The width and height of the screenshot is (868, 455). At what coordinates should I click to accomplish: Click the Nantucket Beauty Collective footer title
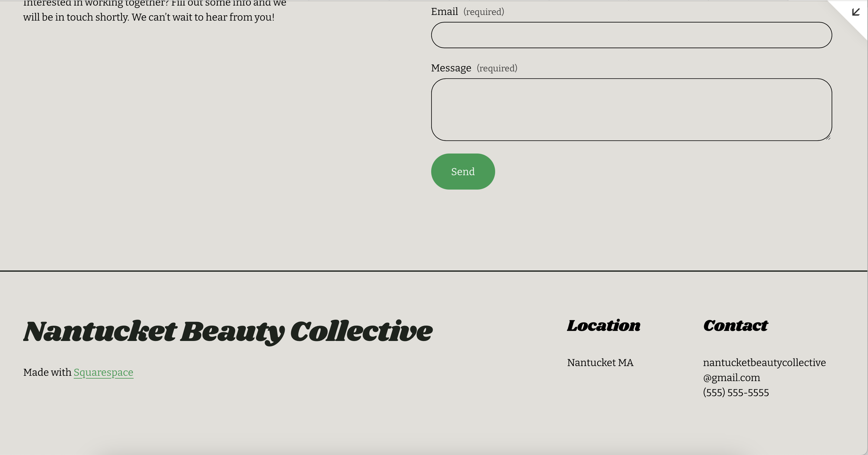coord(228,331)
